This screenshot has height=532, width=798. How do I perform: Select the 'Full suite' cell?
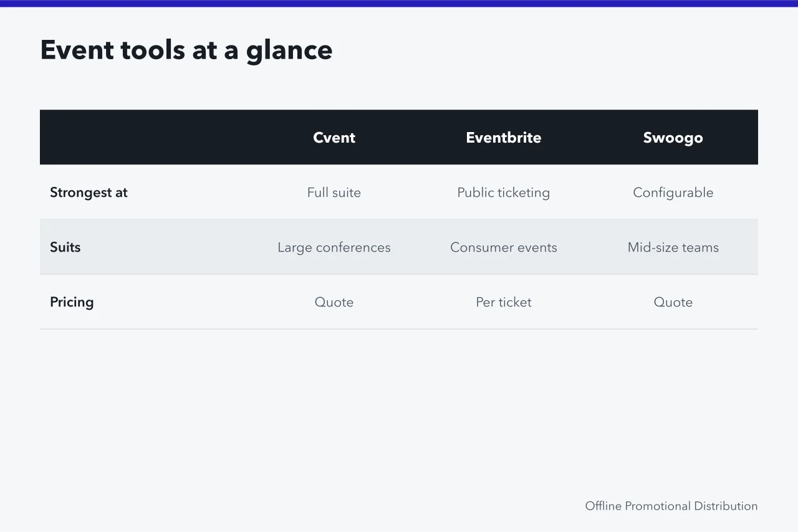[x=334, y=192]
